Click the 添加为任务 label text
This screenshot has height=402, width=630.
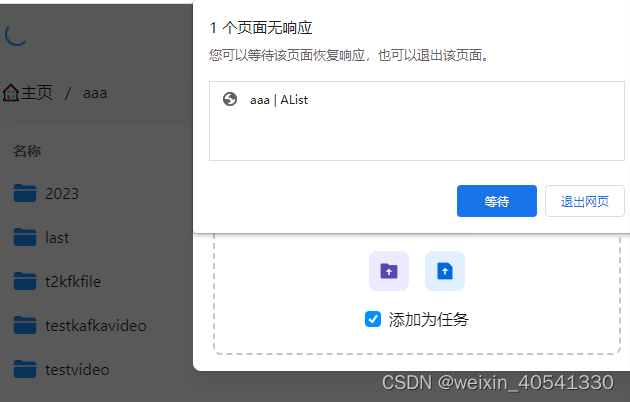coord(428,320)
